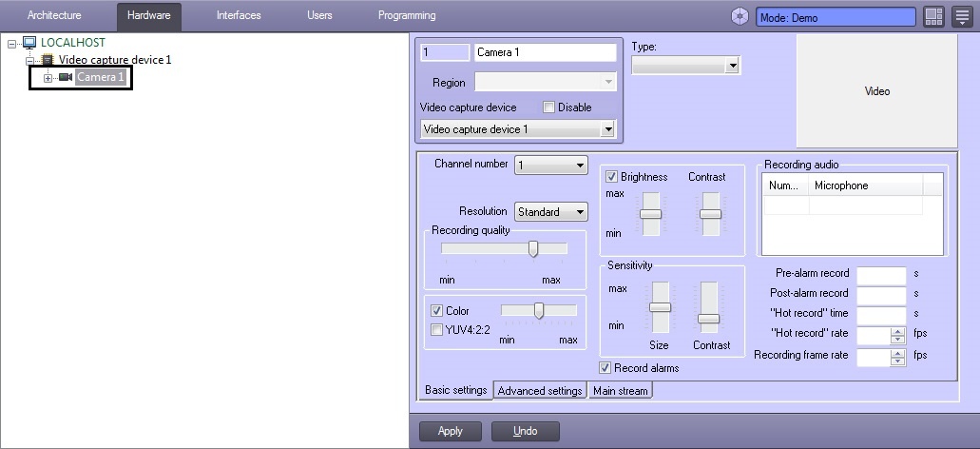Toggle the Brightness checkbox
Screen dimensions: 980x449
click(x=611, y=177)
